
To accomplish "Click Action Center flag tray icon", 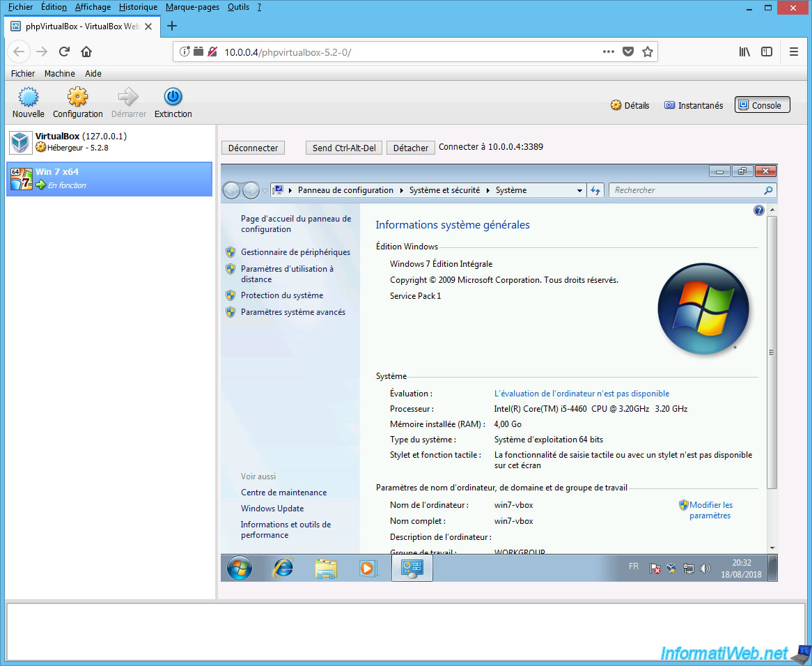I will click(655, 568).
